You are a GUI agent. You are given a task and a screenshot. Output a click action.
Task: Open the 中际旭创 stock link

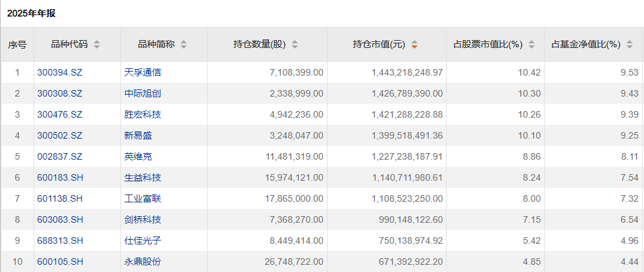142,93
